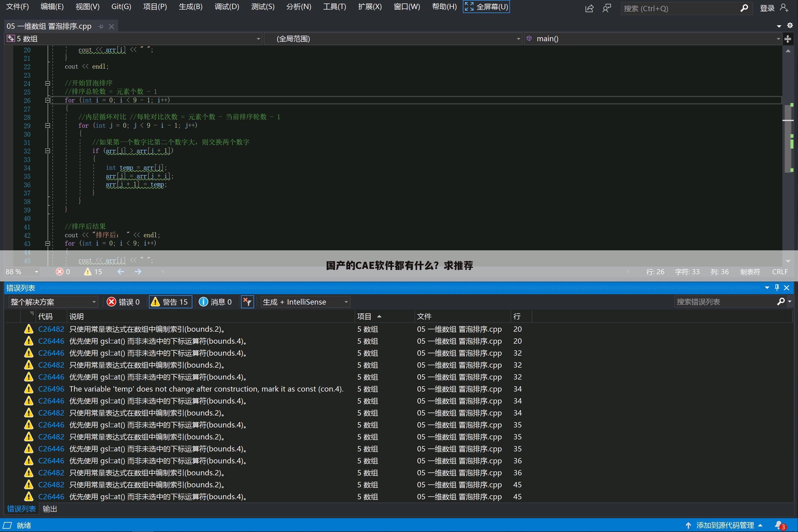798x532 pixels.
Task: Close the 05 一维数组 冒泡排序.cpp tab
Action: [x=111, y=26]
